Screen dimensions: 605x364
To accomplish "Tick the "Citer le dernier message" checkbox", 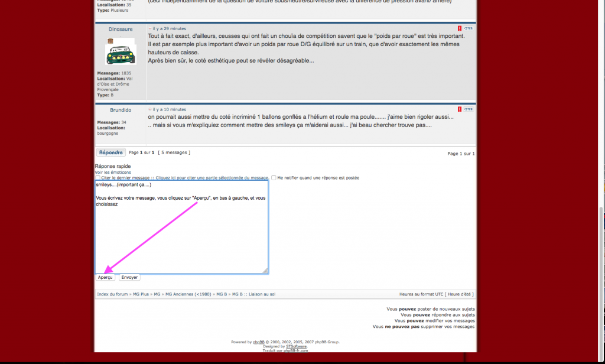I will coord(98,178).
